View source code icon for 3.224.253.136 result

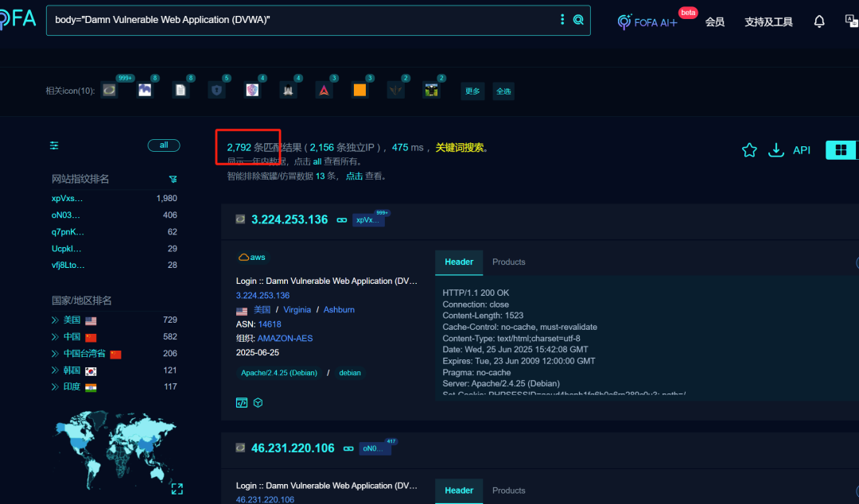(242, 403)
